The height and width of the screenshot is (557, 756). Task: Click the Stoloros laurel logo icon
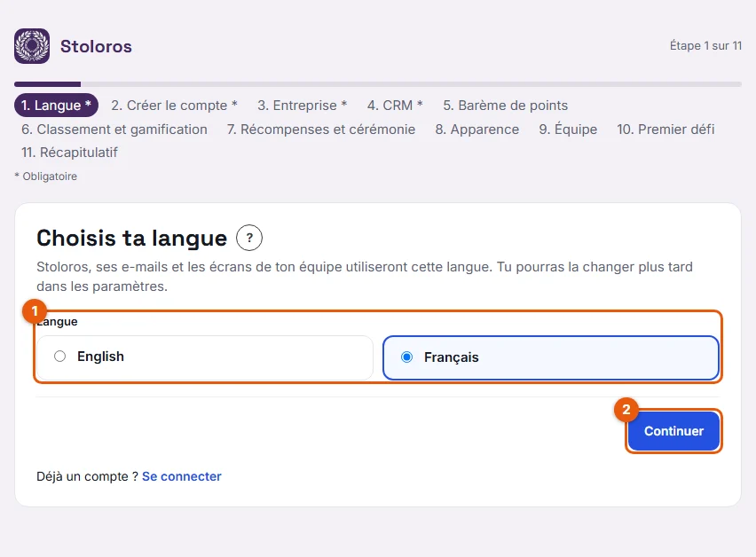click(32, 46)
